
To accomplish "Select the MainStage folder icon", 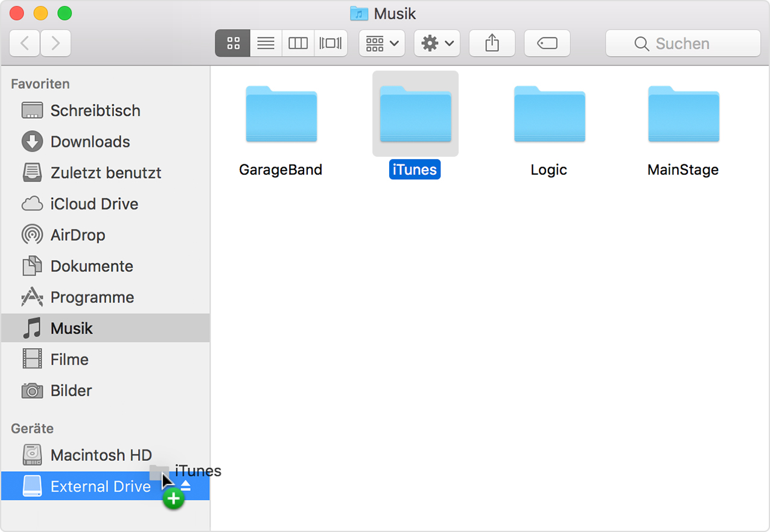I will click(683, 114).
